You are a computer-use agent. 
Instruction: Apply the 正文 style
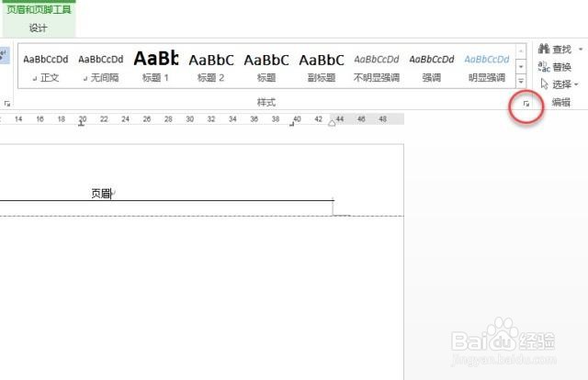[46, 67]
